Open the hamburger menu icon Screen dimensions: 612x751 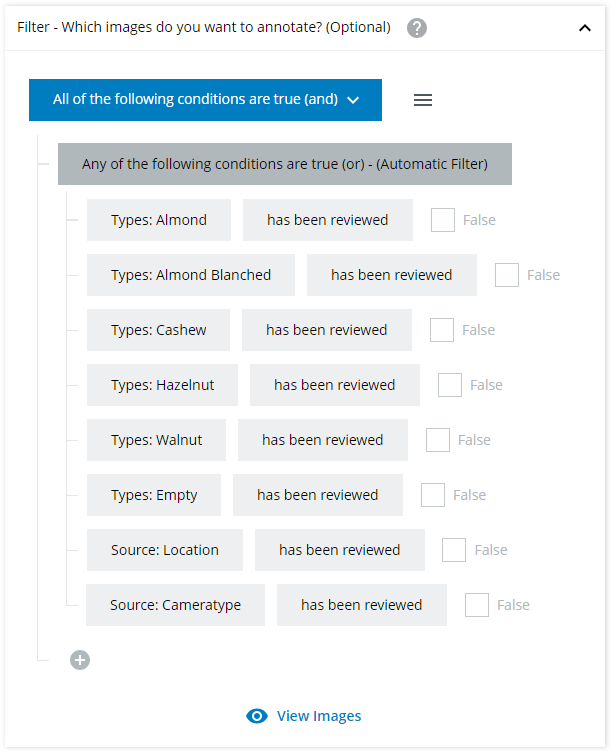(x=423, y=100)
